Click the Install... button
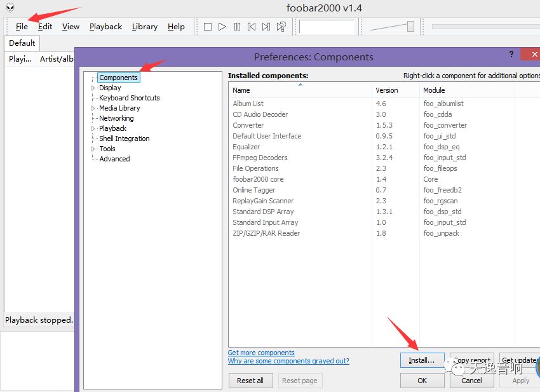 pos(422,361)
